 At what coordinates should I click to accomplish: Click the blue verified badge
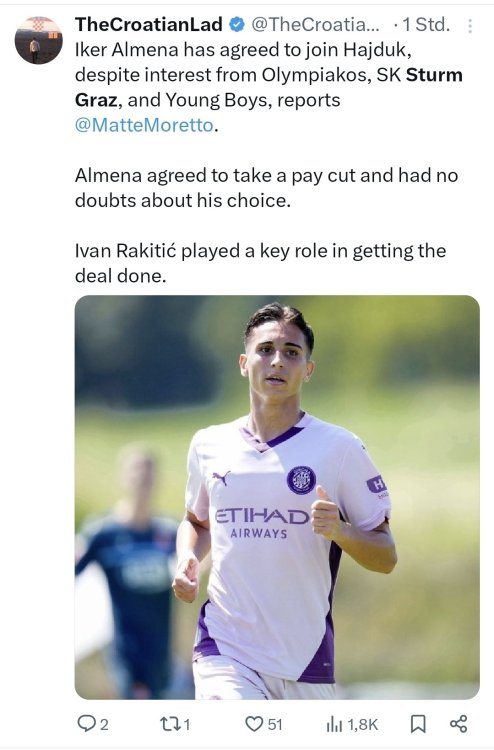237,24
